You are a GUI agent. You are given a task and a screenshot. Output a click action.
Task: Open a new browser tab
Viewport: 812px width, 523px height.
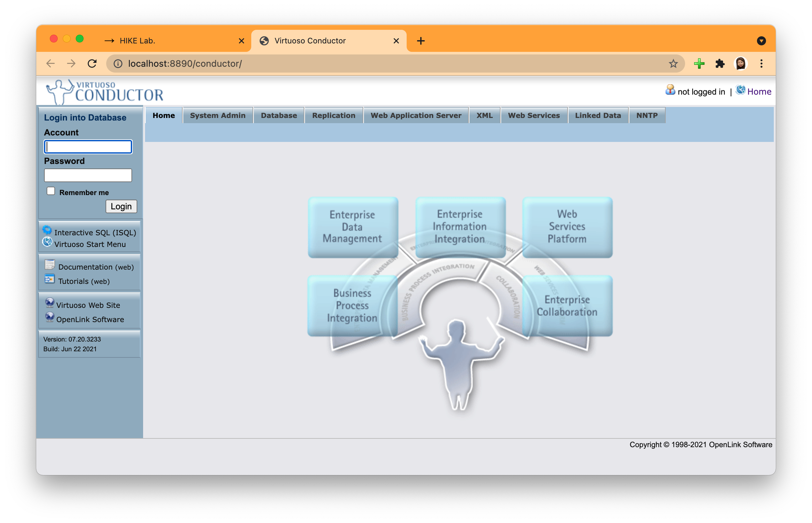[421, 41]
